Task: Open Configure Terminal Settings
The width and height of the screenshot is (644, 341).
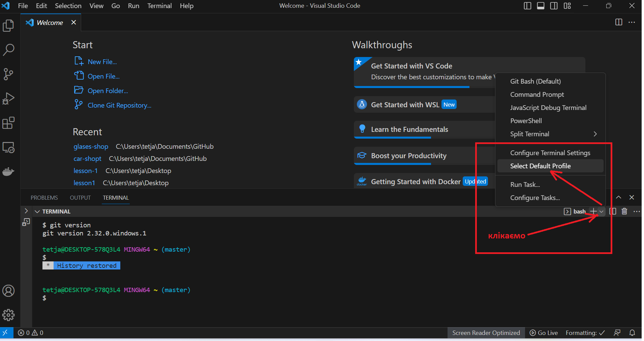Action: click(550, 153)
